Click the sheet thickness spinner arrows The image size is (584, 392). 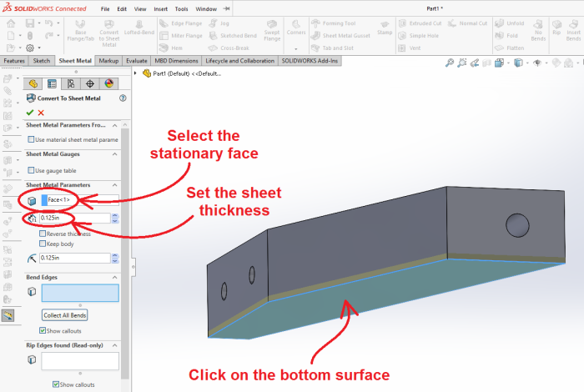(x=114, y=219)
